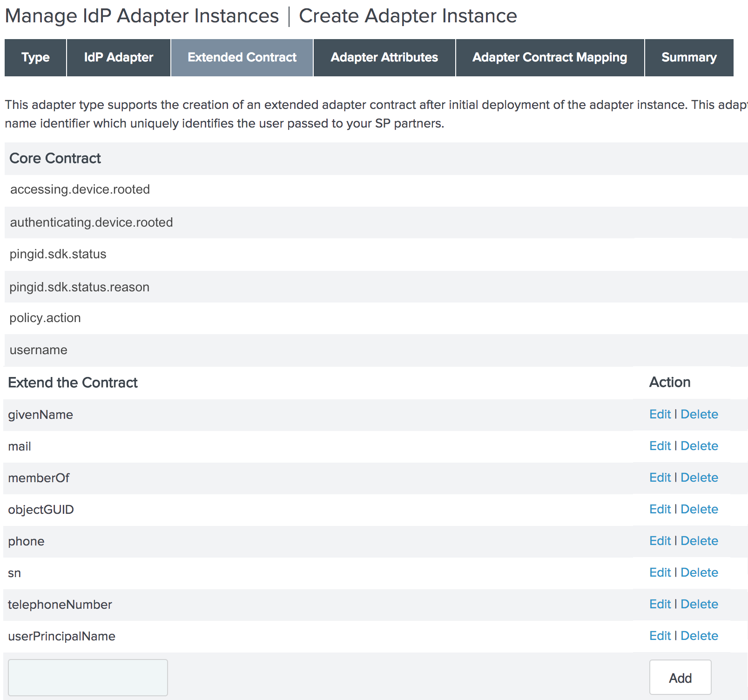748x700 pixels.
Task: Edit the memberOf attribute
Action: tap(660, 478)
